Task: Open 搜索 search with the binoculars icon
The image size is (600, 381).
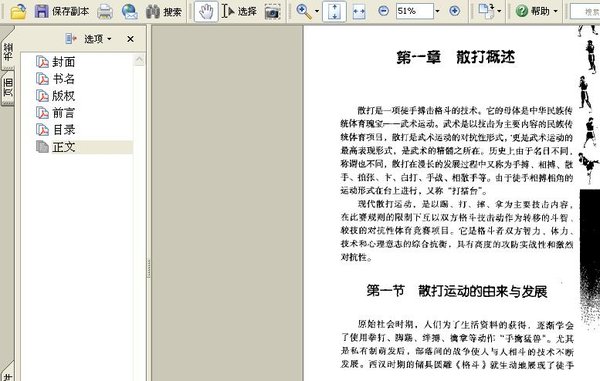Action: [164, 12]
